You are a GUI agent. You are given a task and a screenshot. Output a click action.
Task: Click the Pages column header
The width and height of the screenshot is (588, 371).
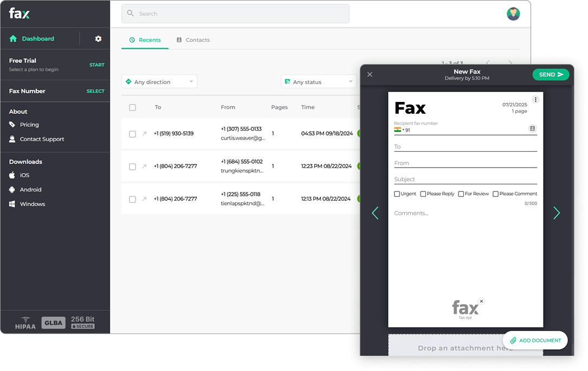tap(280, 107)
